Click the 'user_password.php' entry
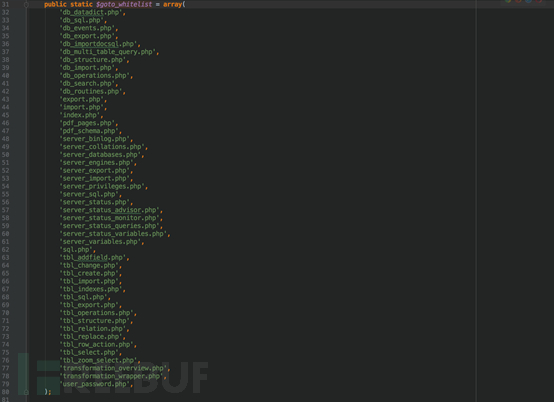 [95, 384]
